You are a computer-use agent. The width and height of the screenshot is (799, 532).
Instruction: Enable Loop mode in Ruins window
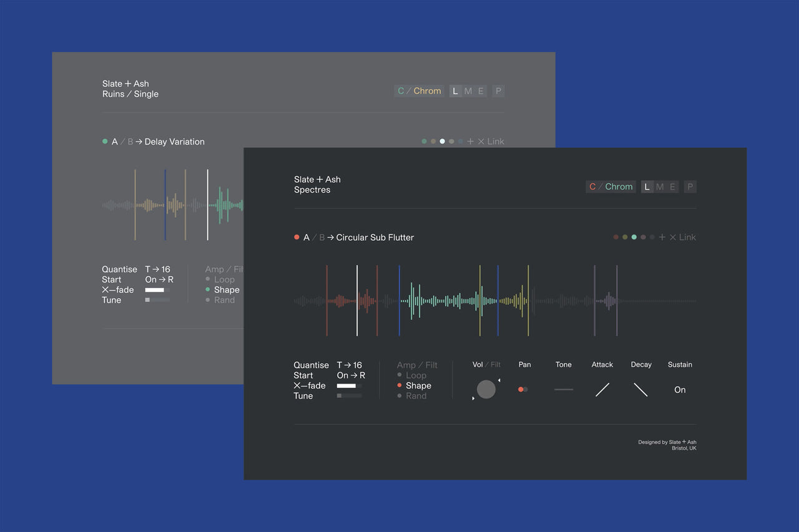point(220,279)
